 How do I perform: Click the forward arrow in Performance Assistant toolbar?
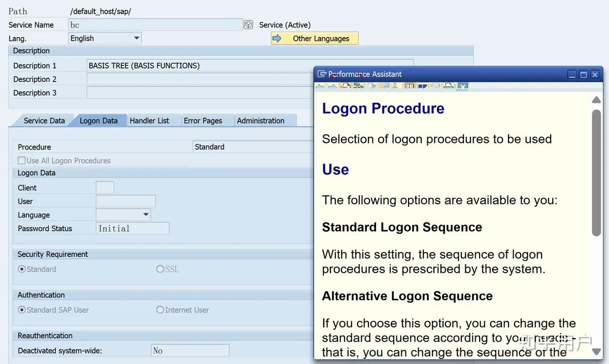pyautogui.click(x=332, y=86)
